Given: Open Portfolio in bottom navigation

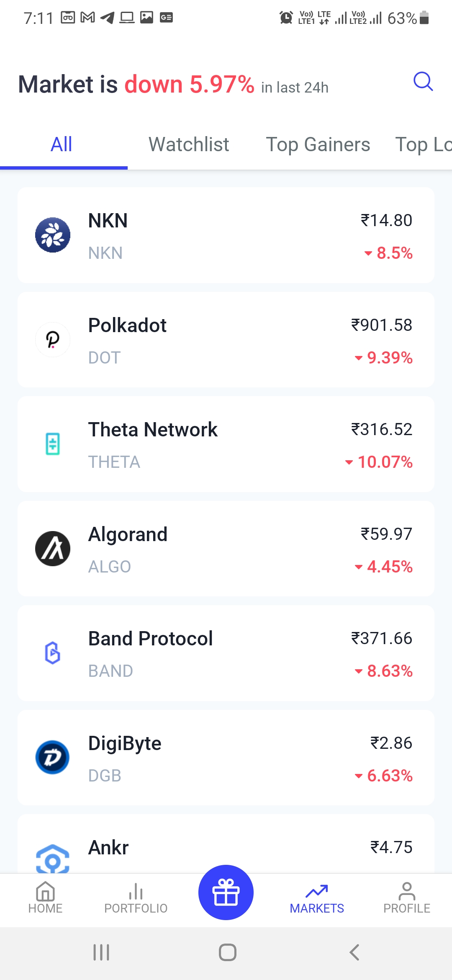Looking at the screenshot, I should tap(136, 898).
